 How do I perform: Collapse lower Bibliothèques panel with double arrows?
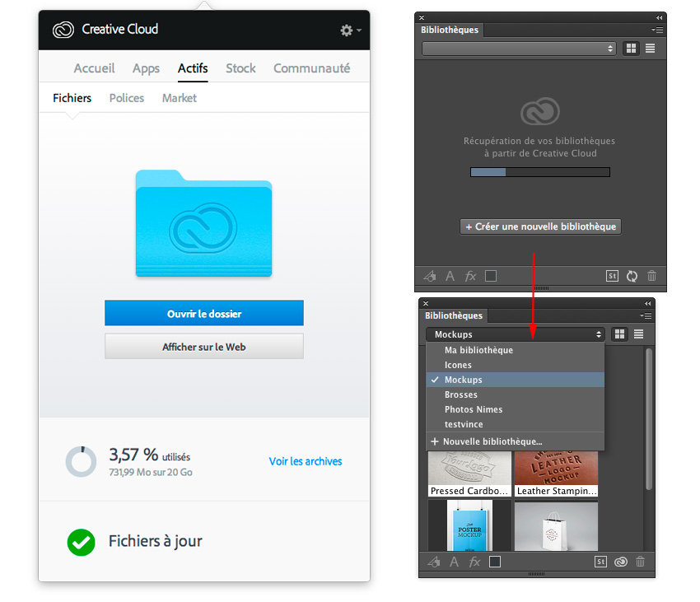click(x=647, y=304)
